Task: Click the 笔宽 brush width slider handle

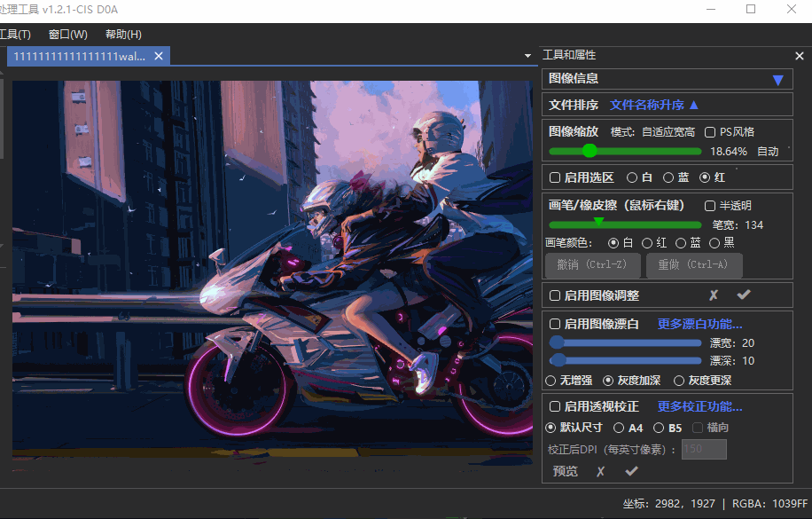Action: (598, 223)
